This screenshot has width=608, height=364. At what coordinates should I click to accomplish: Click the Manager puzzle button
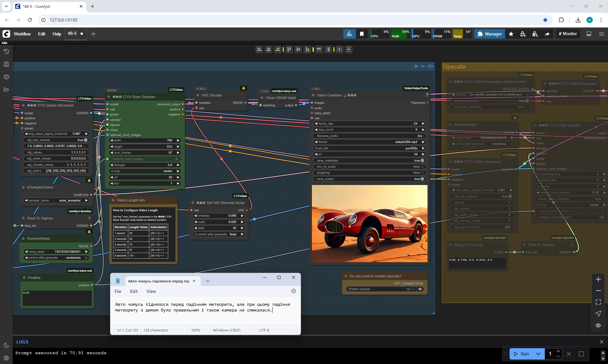pyautogui.click(x=490, y=34)
